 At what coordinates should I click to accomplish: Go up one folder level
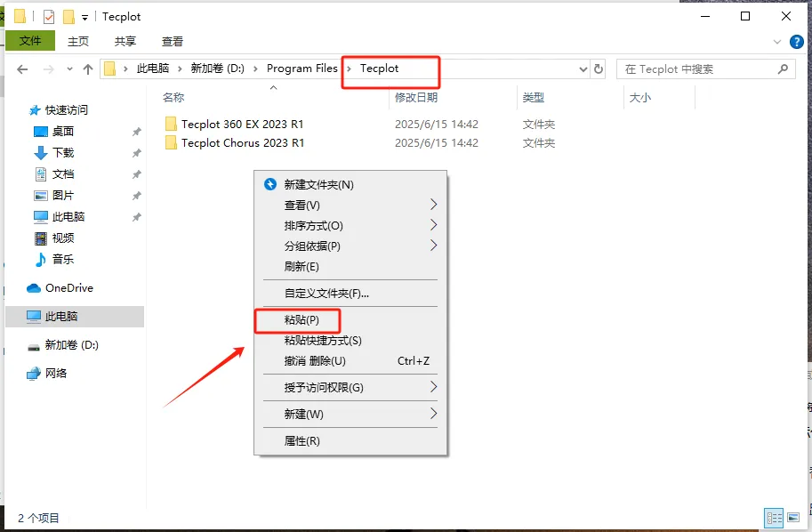(88, 69)
